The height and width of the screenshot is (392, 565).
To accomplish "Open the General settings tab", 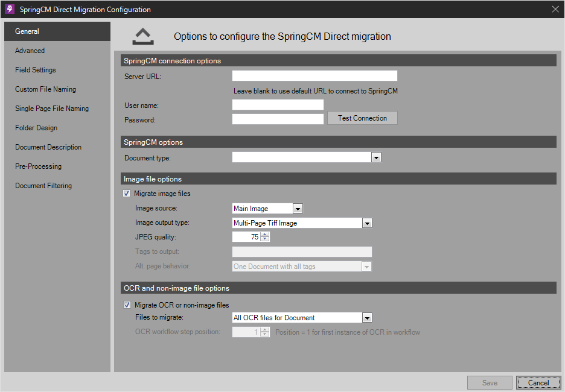I will click(57, 31).
